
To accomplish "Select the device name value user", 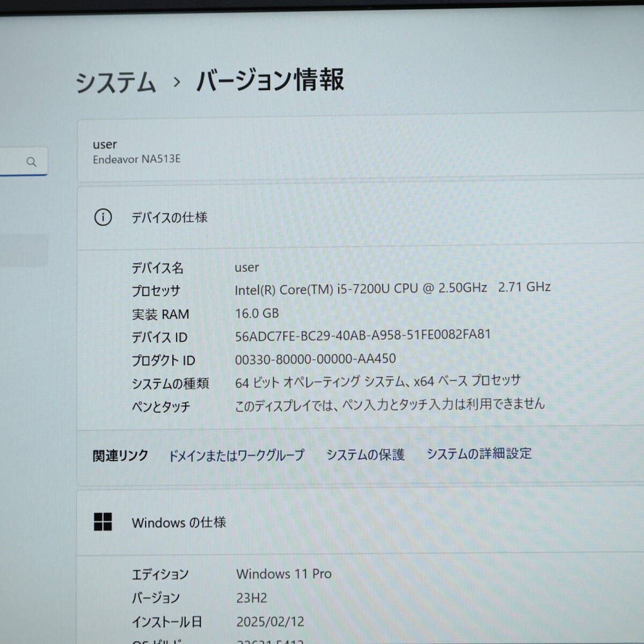I will [247, 267].
